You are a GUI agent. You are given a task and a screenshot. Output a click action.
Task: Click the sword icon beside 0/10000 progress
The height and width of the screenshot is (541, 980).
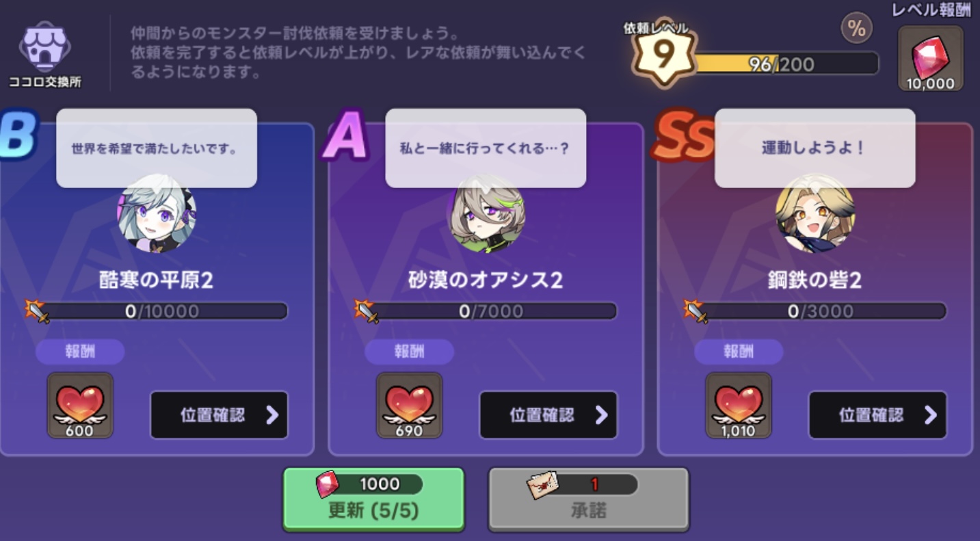37,311
